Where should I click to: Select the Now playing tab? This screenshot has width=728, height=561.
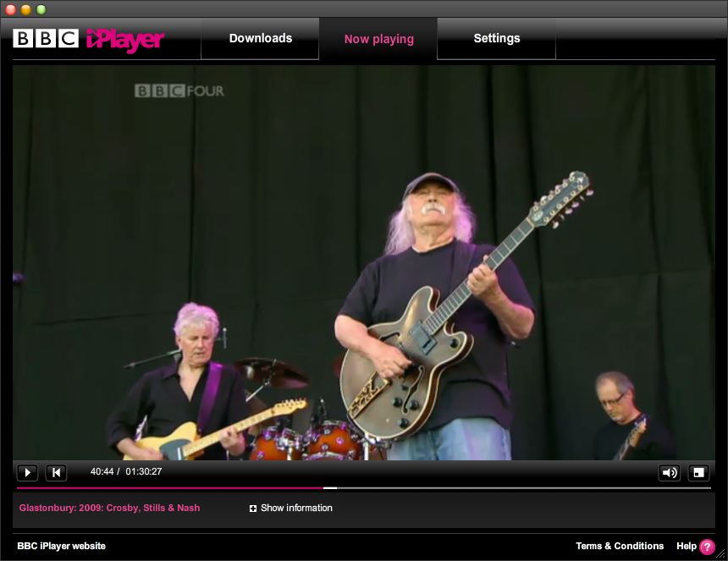click(378, 39)
